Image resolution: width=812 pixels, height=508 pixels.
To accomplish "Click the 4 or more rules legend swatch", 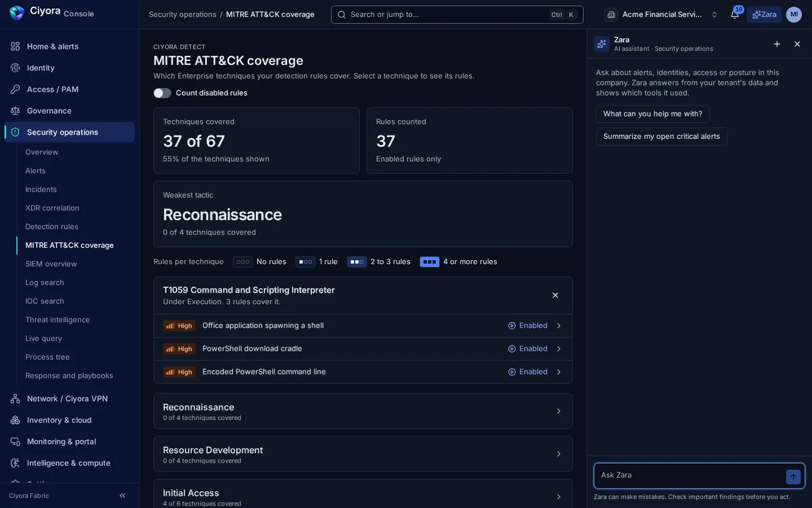I will 430,262.
